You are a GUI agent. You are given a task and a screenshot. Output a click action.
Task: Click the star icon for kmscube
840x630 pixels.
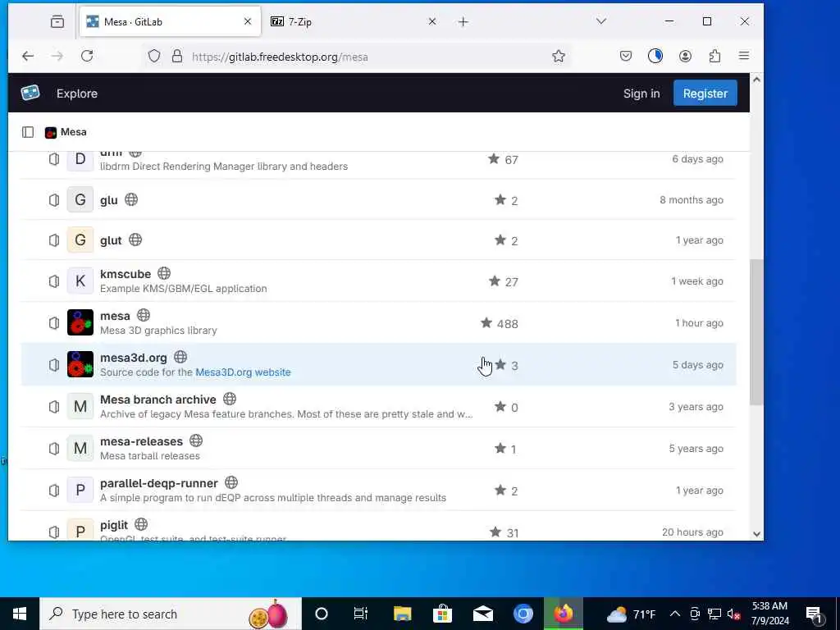495,281
